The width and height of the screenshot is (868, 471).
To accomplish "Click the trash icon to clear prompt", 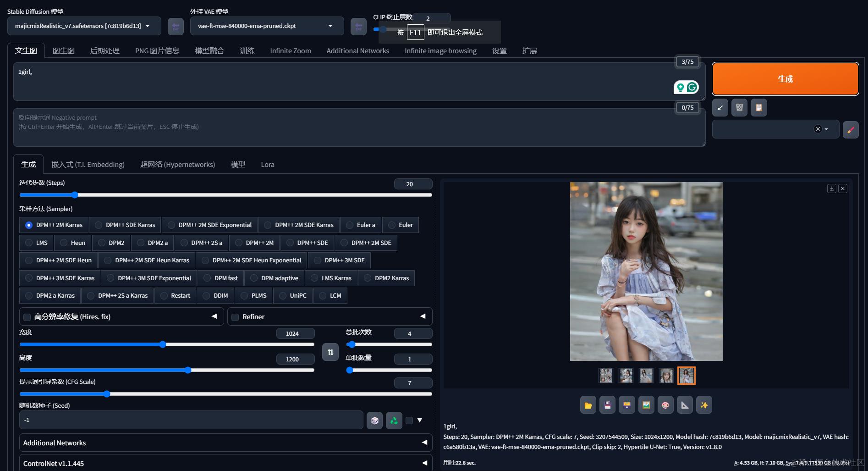I will (739, 108).
